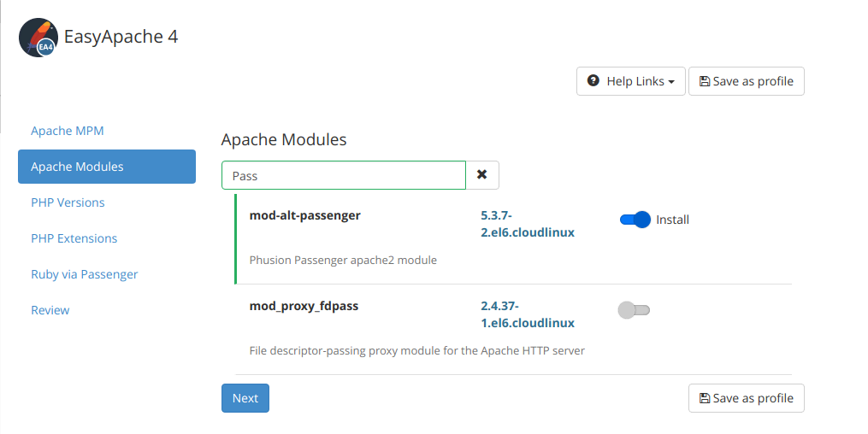Click the module search field containing Pass
Viewport: 868px width, 434px height.
[x=344, y=175]
